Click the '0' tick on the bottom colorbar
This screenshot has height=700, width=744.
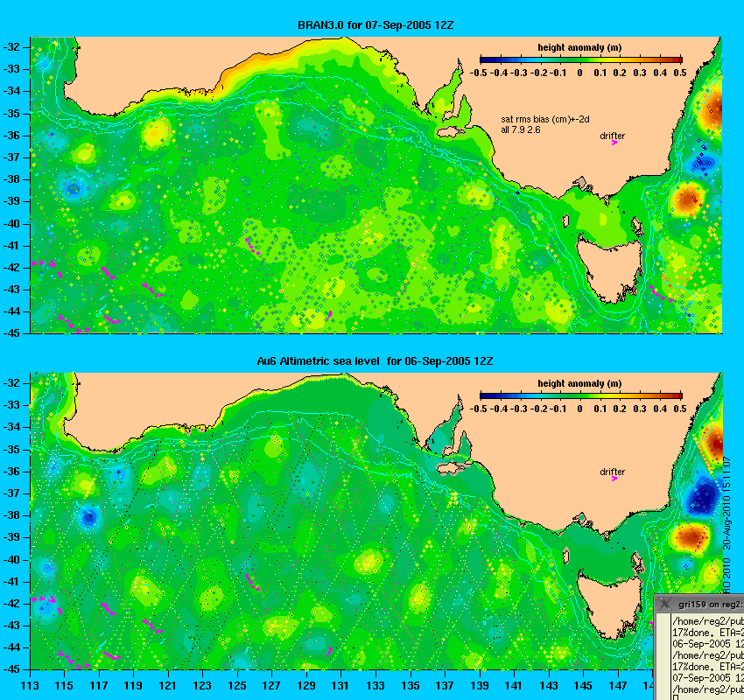click(x=579, y=409)
